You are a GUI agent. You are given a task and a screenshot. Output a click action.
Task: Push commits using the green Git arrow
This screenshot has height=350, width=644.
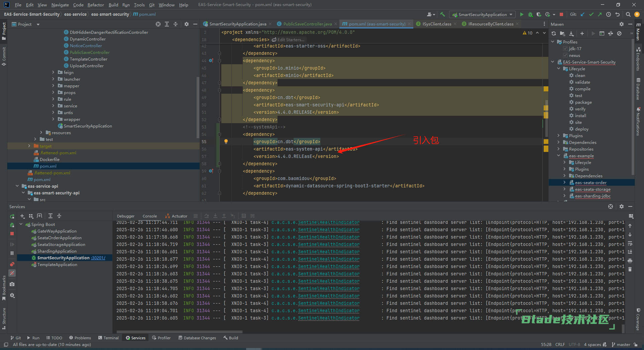point(600,14)
